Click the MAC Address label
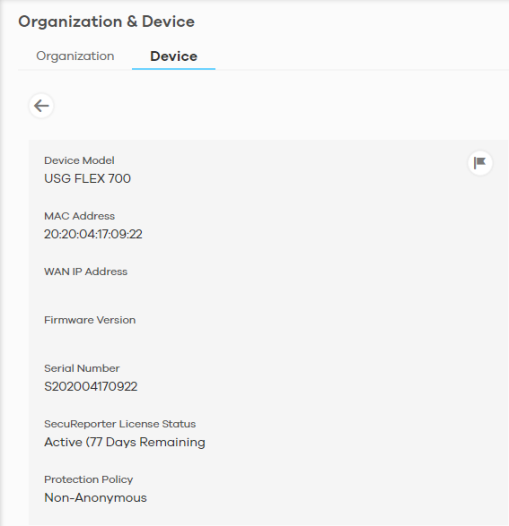 tap(80, 216)
